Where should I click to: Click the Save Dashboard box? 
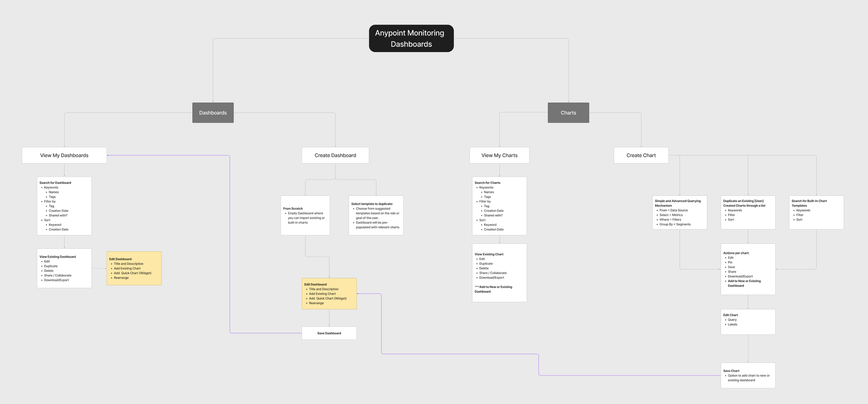click(x=329, y=333)
